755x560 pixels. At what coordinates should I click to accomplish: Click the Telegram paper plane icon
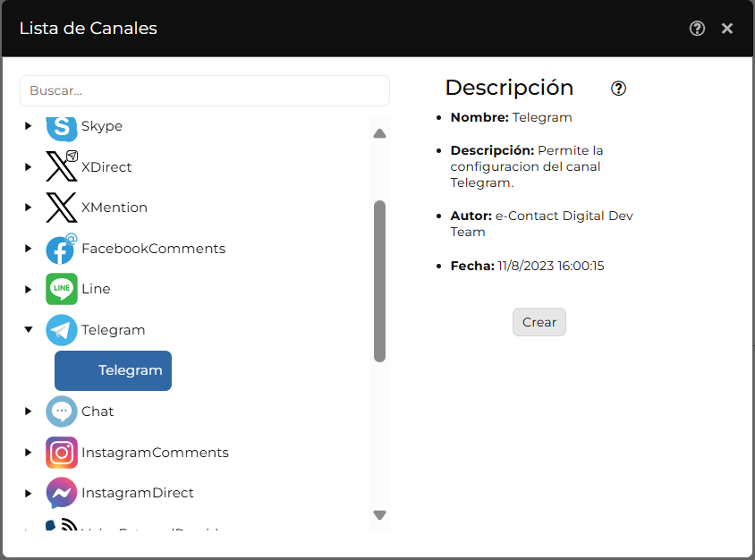[62, 330]
